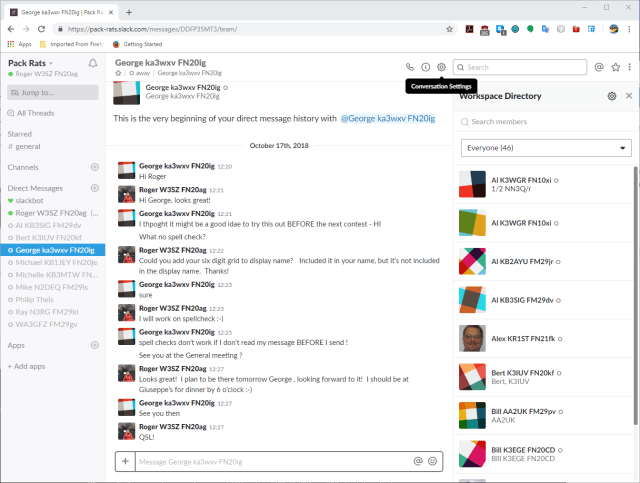Open Bill K3EGE FN20CD directory entry
The width and height of the screenshot is (640, 483).
click(543, 454)
